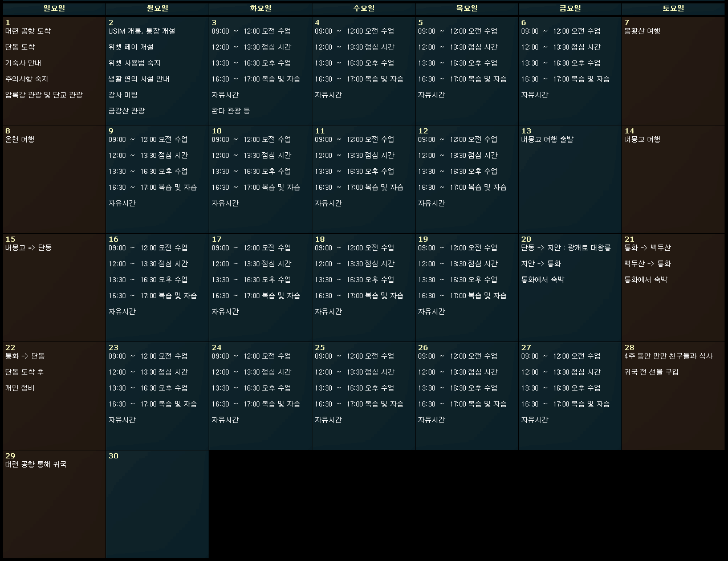Select 09:00 오전 수업 on day 17
The image size is (728, 561).
pos(251,248)
